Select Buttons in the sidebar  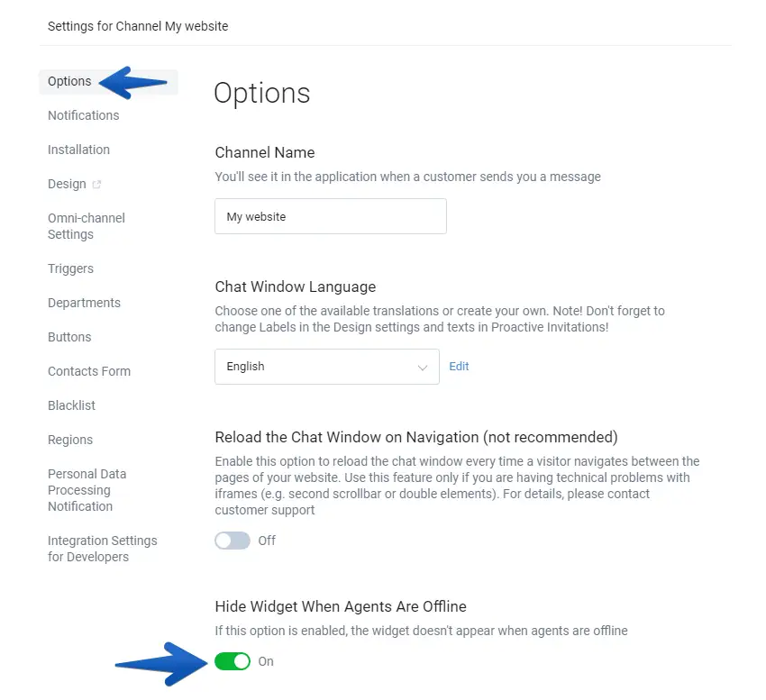coord(69,337)
